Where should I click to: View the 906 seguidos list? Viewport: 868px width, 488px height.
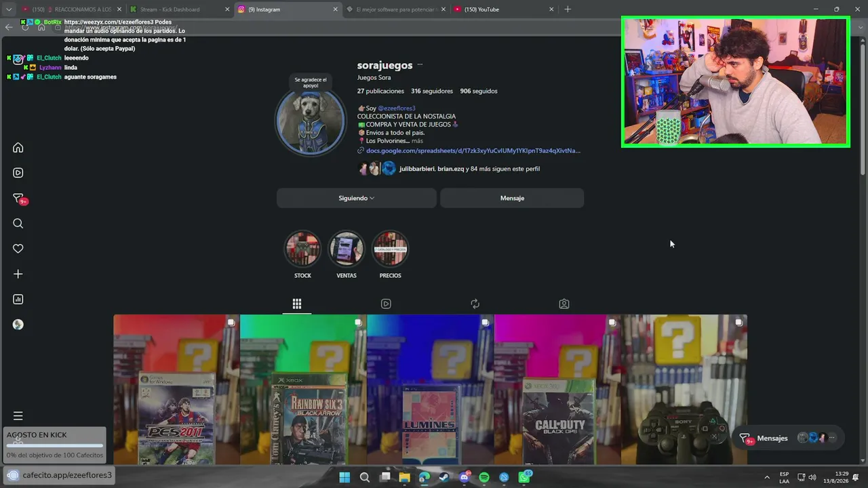(x=479, y=91)
